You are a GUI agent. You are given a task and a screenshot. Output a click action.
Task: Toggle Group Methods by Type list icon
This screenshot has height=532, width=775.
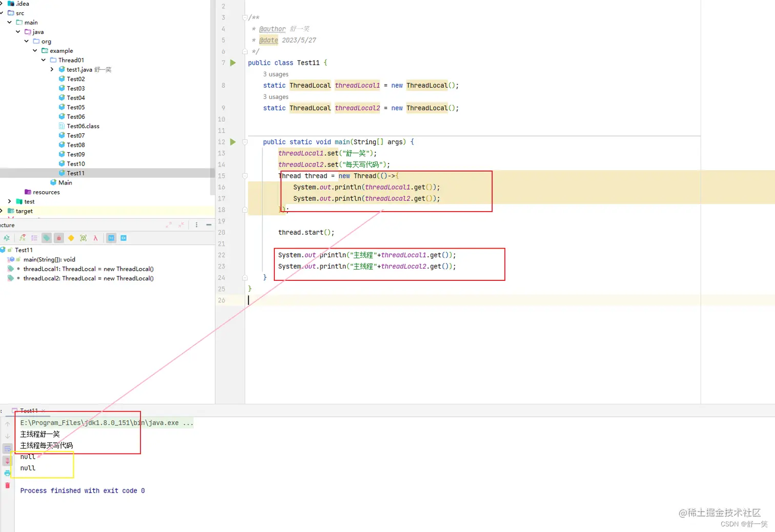34,238
